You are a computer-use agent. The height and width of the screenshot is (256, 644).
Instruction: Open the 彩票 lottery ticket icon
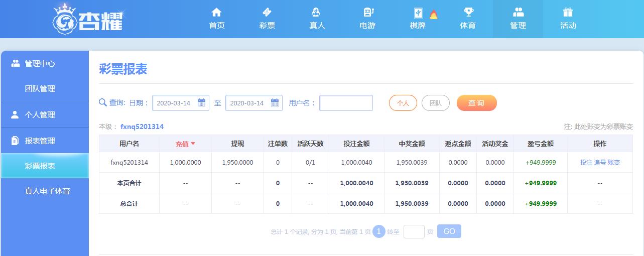click(267, 13)
